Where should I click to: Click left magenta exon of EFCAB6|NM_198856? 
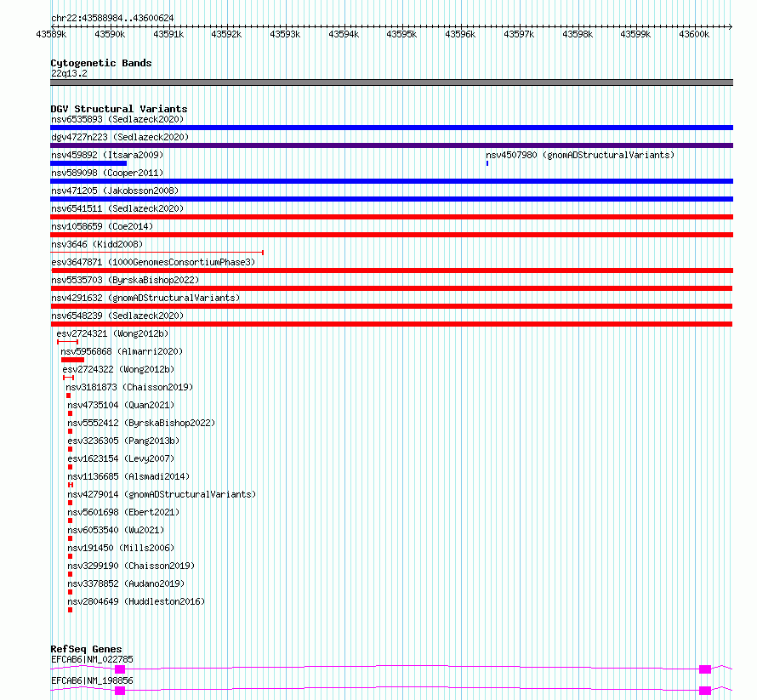tap(120, 691)
